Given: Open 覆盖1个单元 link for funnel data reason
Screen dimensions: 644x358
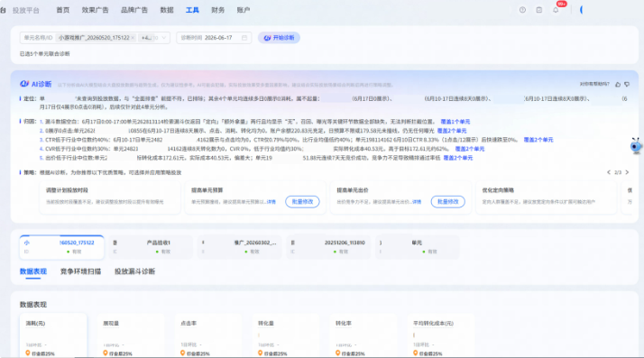Looking at the screenshot, I should (x=455, y=122).
